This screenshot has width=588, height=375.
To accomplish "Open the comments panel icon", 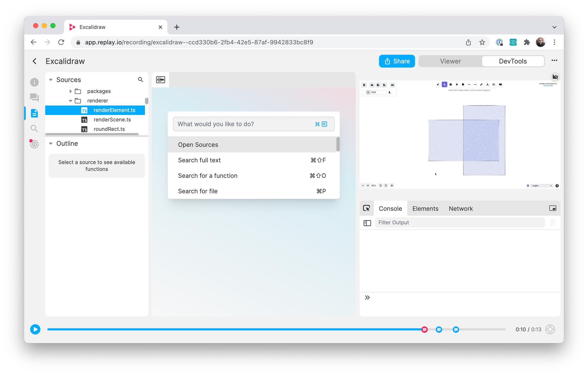I will (34, 97).
